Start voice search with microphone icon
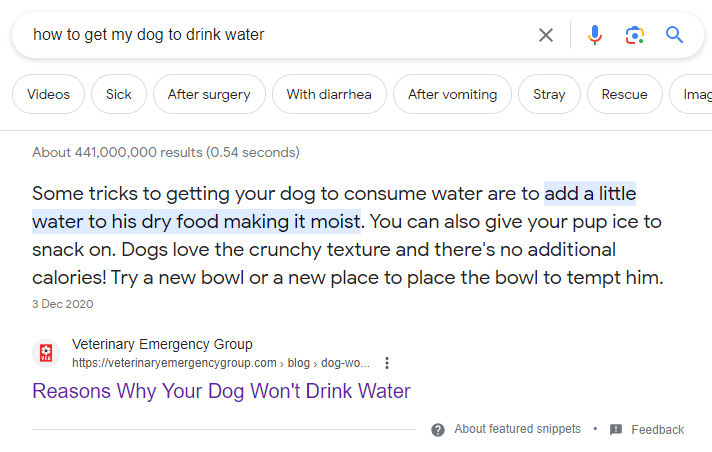 (595, 35)
